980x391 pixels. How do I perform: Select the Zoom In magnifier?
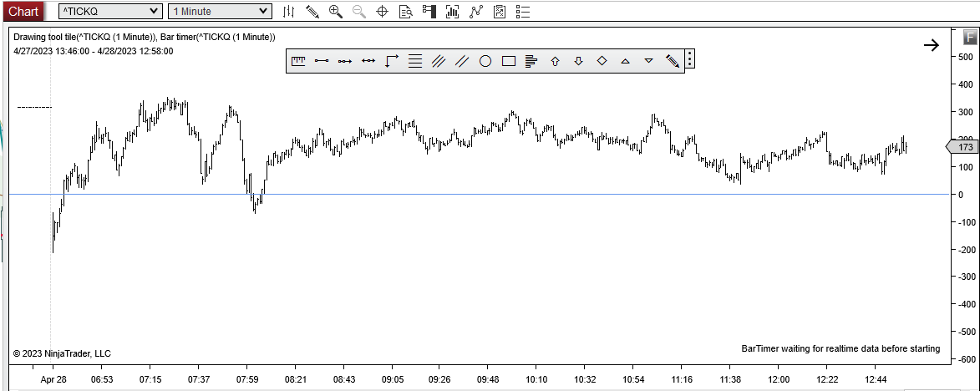tap(336, 11)
